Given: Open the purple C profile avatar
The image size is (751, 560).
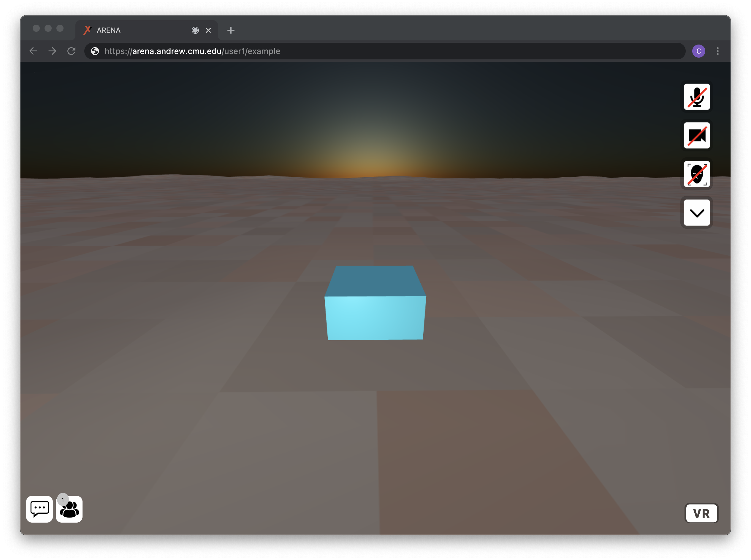Looking at the screenshot, I should tap(698, 51).
